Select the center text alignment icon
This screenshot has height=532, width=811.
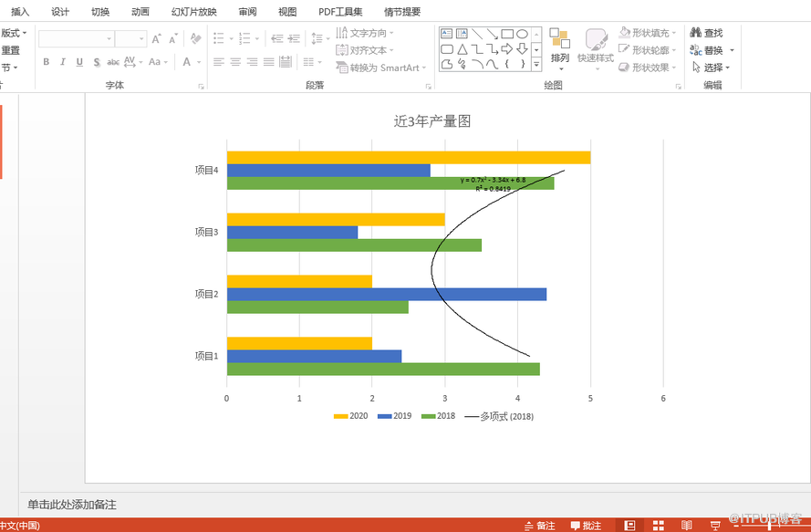click(x=235, y=62)
